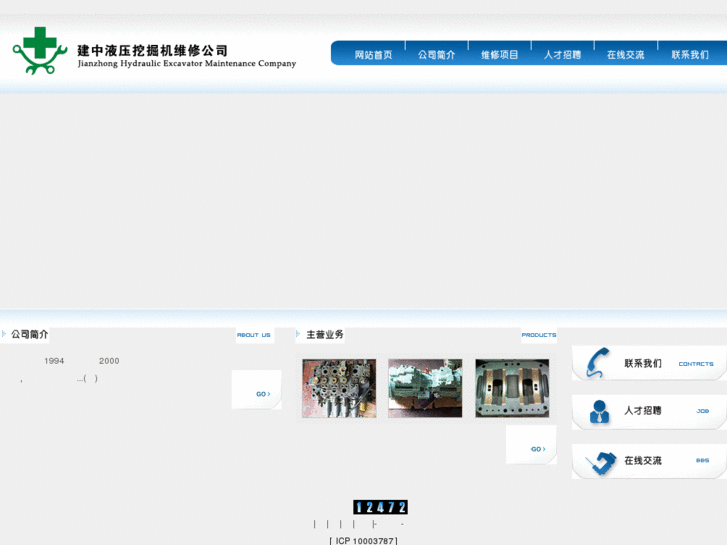Click the ABOUT US link
Image resolution: width=727 pixels, height=545 pixels.
coord(254,335)
